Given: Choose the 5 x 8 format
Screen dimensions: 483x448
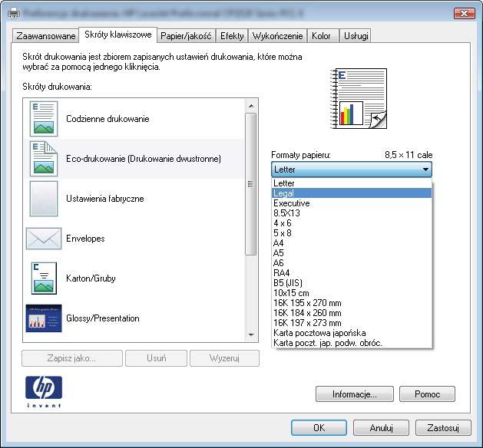Looking at the screenshot, I should tap(352, 233).
